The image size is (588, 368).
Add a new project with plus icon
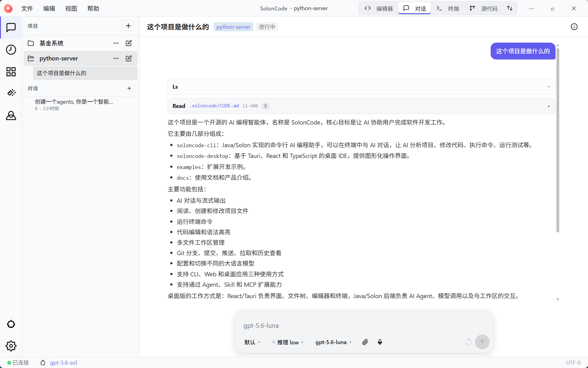[x=128, y=26]
